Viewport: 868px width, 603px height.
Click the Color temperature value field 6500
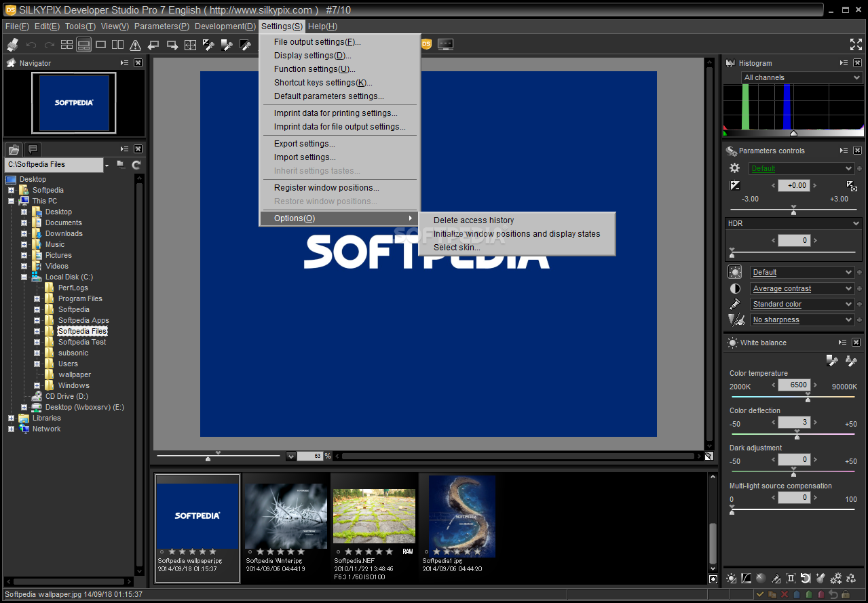(793, 385)
